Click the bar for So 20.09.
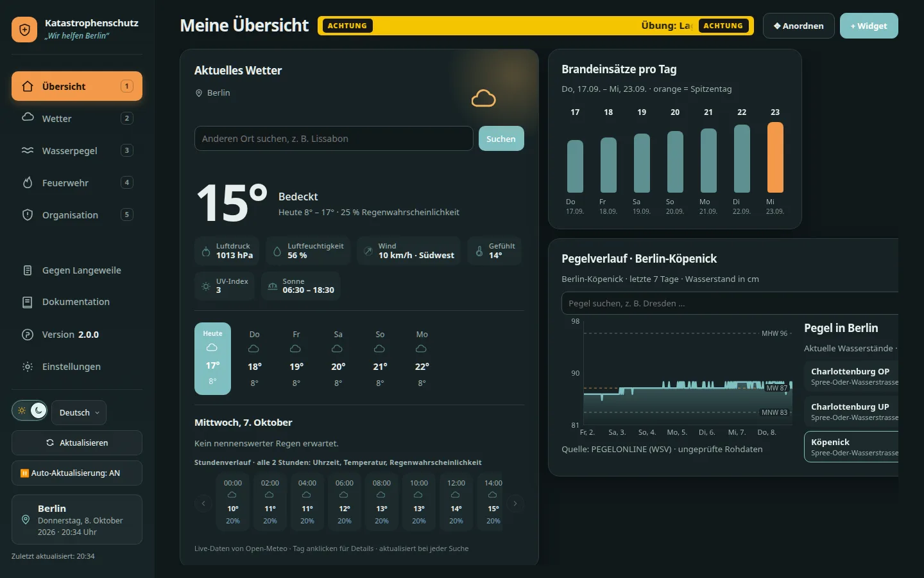Viewport: 924px width, 578px height. [675, 162]
